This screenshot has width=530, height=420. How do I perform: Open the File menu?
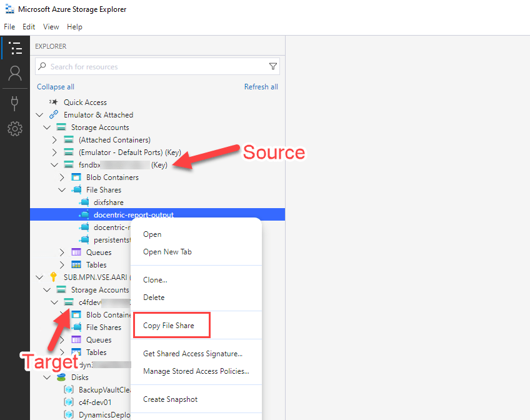[9, 27]
